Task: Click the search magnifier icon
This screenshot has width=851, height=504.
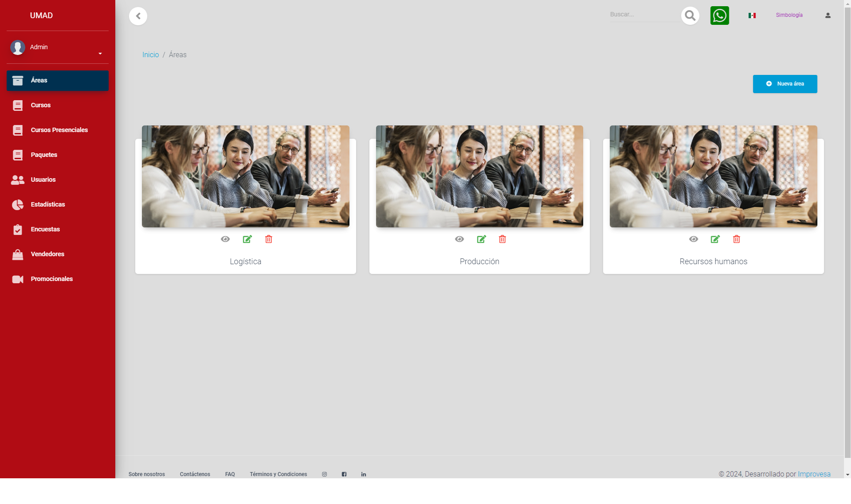Action: (690, 16)
